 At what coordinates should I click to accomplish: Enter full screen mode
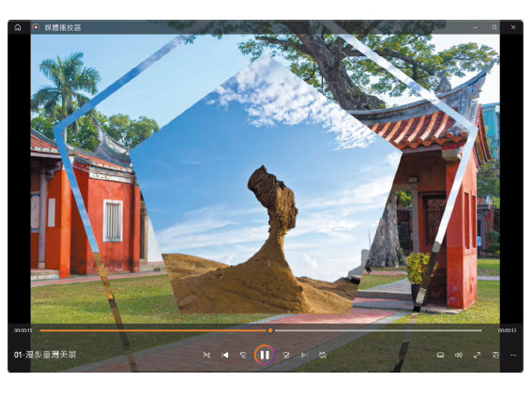(x=477, y=355)
